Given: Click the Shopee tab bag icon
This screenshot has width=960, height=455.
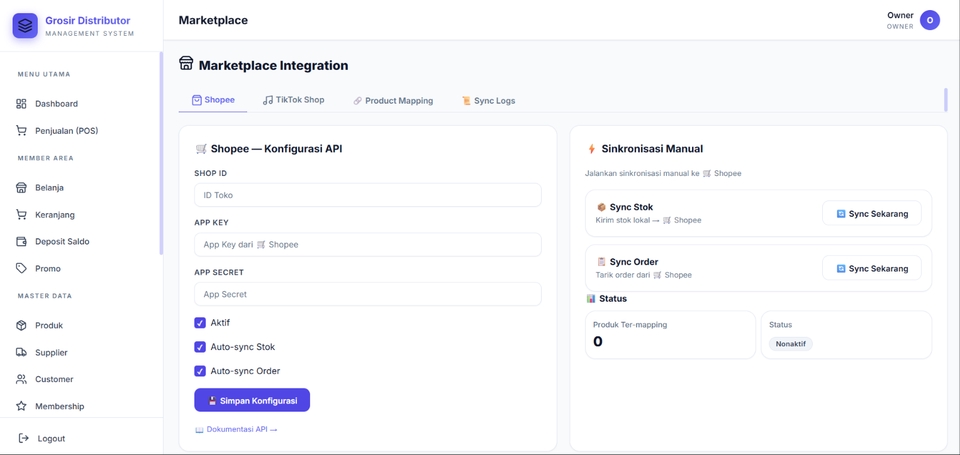Looking at the screenshot, I should click(197, 100).
